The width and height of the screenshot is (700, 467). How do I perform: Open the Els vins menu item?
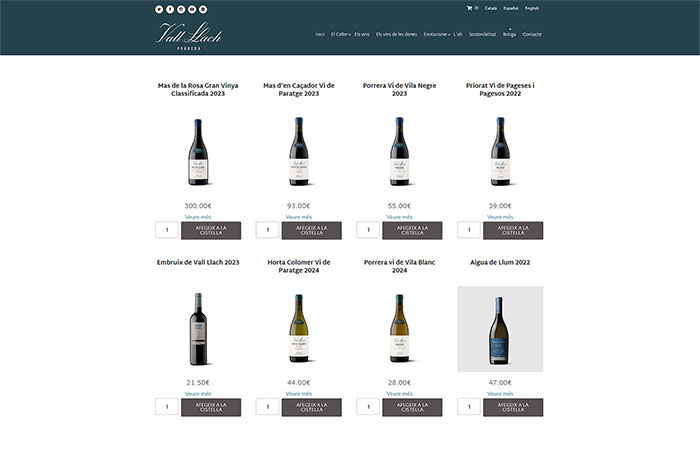click(x=362, y=34)
